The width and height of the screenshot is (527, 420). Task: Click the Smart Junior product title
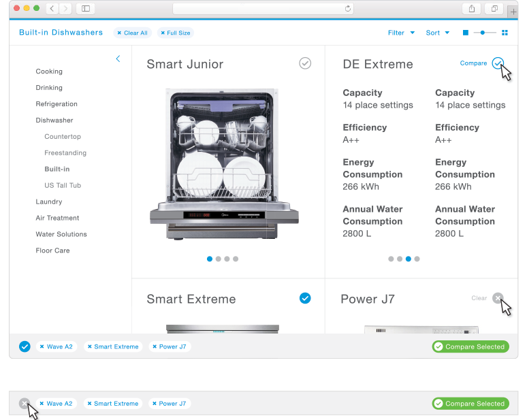(185, 64)
